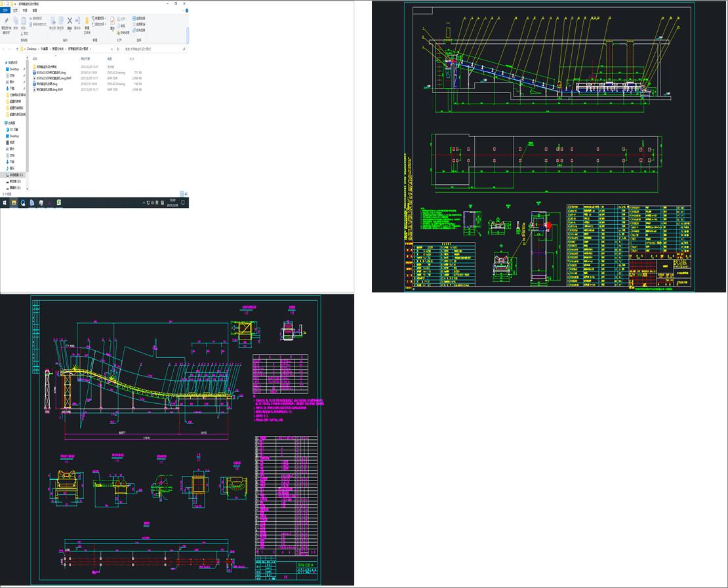Click the Paste shortcut ribbon button
The height and width of the screenshot is (588, 728).
[37, 24]
